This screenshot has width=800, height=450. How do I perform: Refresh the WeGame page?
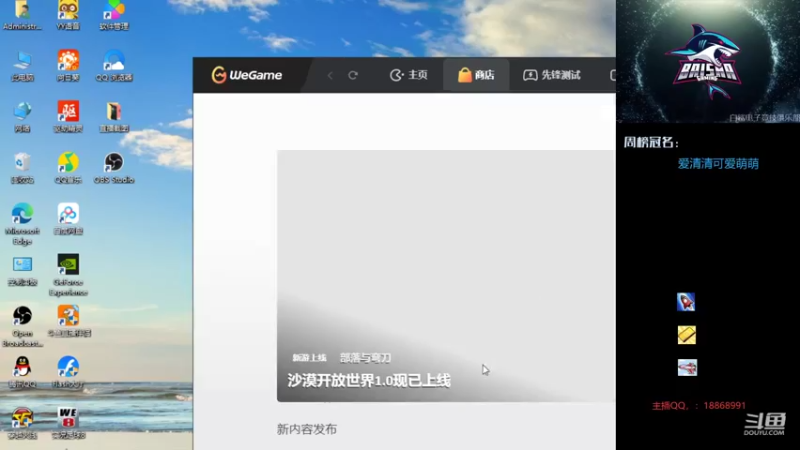[353, 76]
